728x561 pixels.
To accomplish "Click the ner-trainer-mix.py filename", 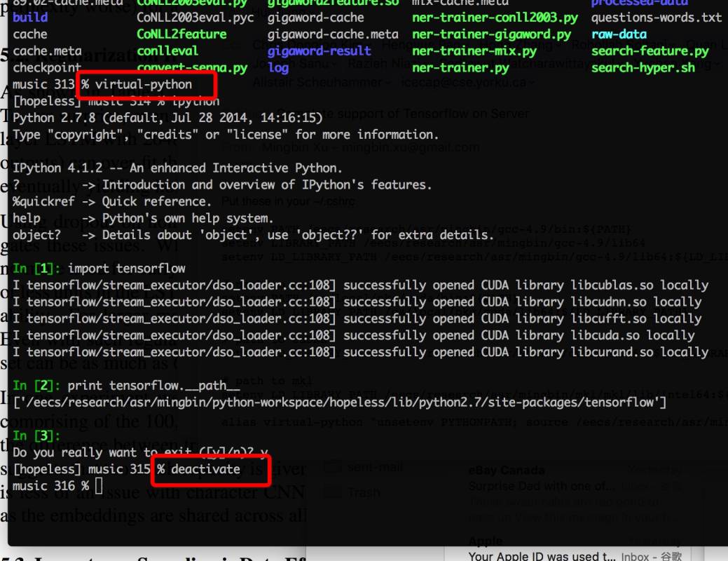I will (474, 51).
